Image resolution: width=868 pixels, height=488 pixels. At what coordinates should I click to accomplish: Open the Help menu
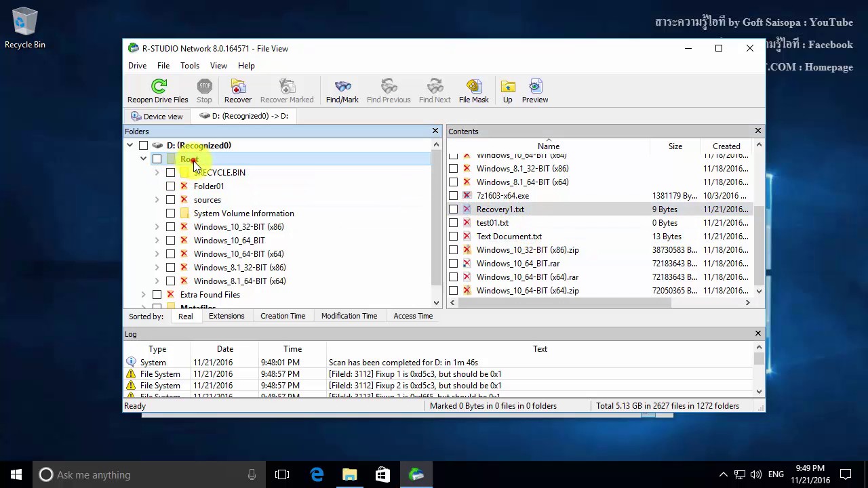click(246, 65)
